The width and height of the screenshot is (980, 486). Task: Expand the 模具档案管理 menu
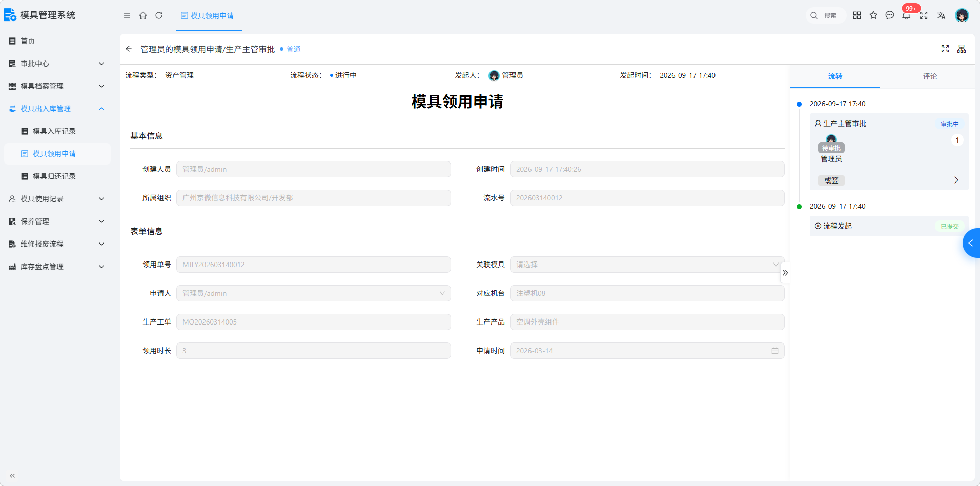57,86
